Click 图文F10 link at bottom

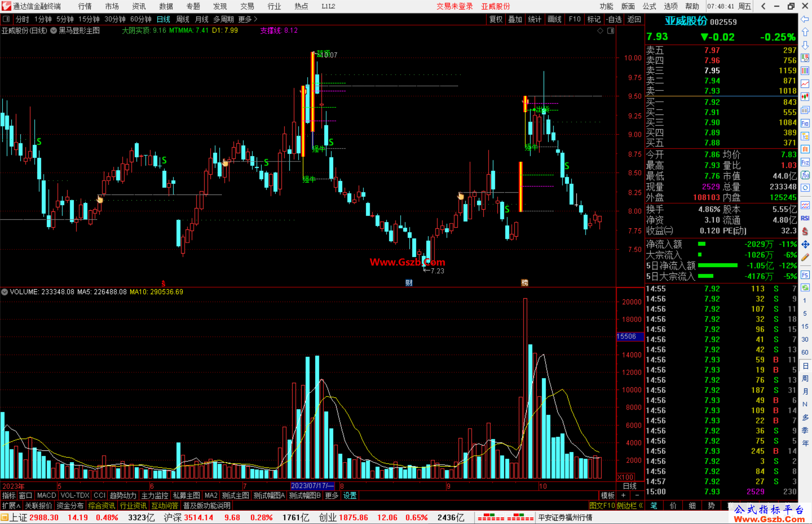coord(602,506)
